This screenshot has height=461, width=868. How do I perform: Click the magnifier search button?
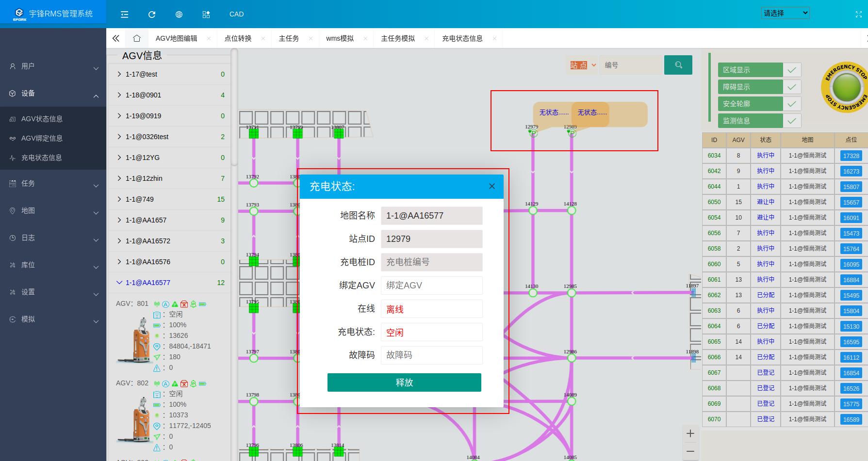point(678,65)
